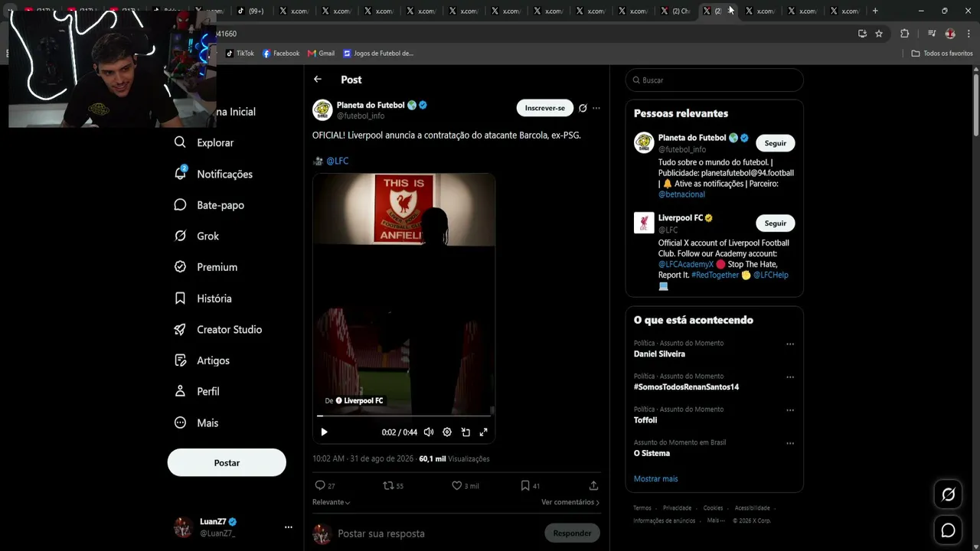Open more options for Toffoli trend
Screen dimensions: 980x551
click(790, 410)
